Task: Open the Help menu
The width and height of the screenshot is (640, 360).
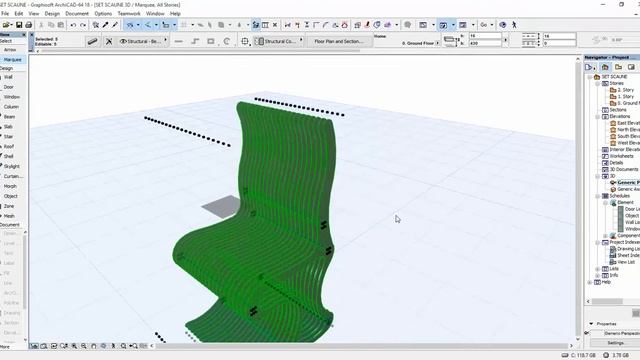Action: tap(175, 13)
